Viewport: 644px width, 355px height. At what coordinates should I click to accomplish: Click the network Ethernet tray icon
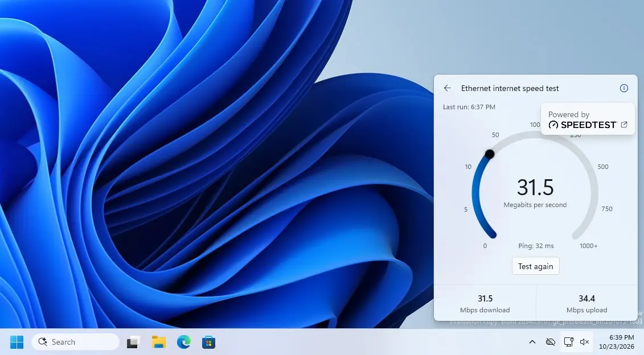pos(568,342)
